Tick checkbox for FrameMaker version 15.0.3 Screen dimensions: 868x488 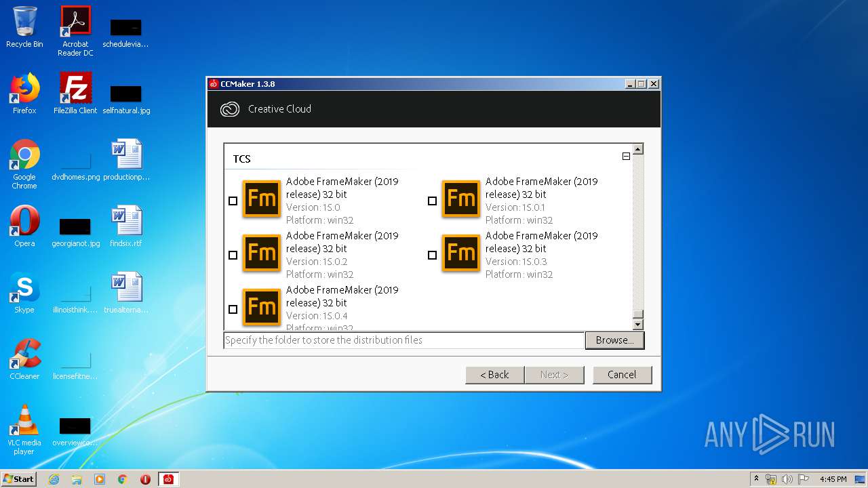tap(433, 256)
